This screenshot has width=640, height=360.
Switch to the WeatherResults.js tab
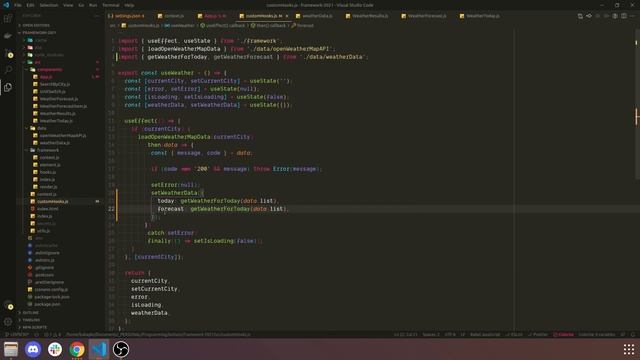(x=370, y=16)
